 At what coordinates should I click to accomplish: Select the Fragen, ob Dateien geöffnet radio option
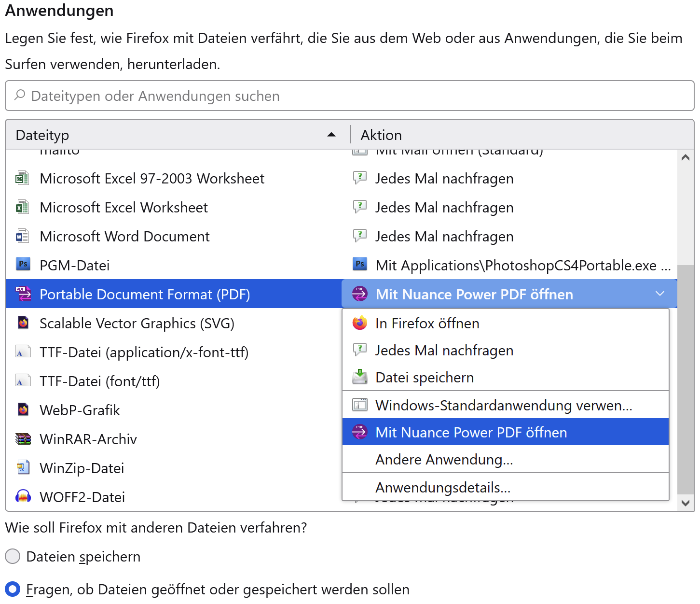click(x=13, y=589)
